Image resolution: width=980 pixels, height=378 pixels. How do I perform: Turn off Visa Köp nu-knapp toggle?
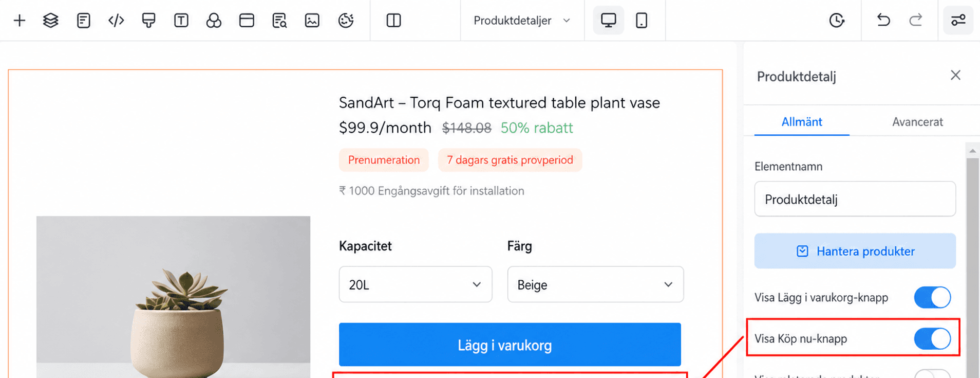point(932,338)
